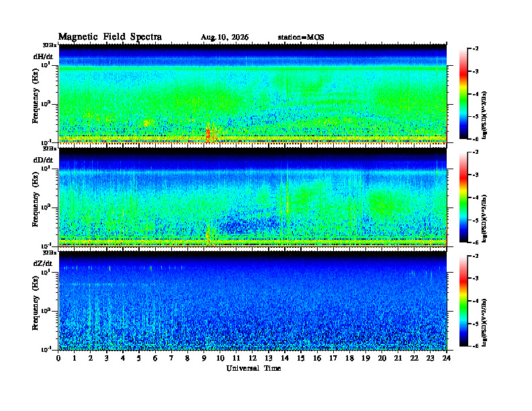Click the hour "24" tick label on time axis
Screen dimensions: 532x411
click(x=447, y=358)
